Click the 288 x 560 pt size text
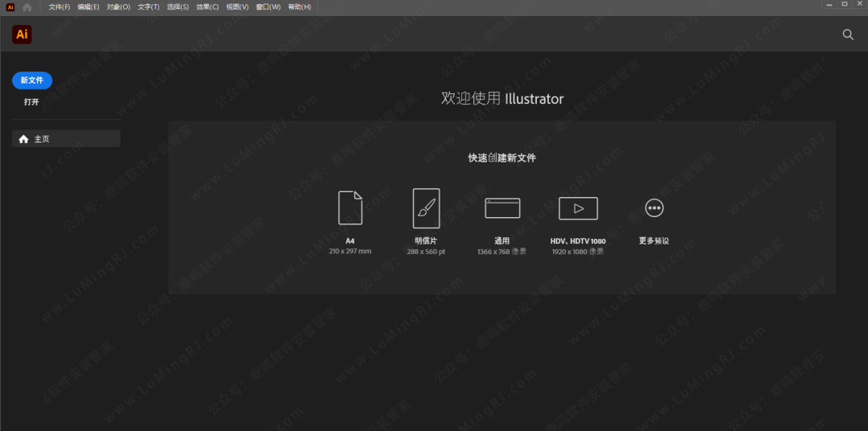Viewport: 868px width, 431px height. (426, 251)
